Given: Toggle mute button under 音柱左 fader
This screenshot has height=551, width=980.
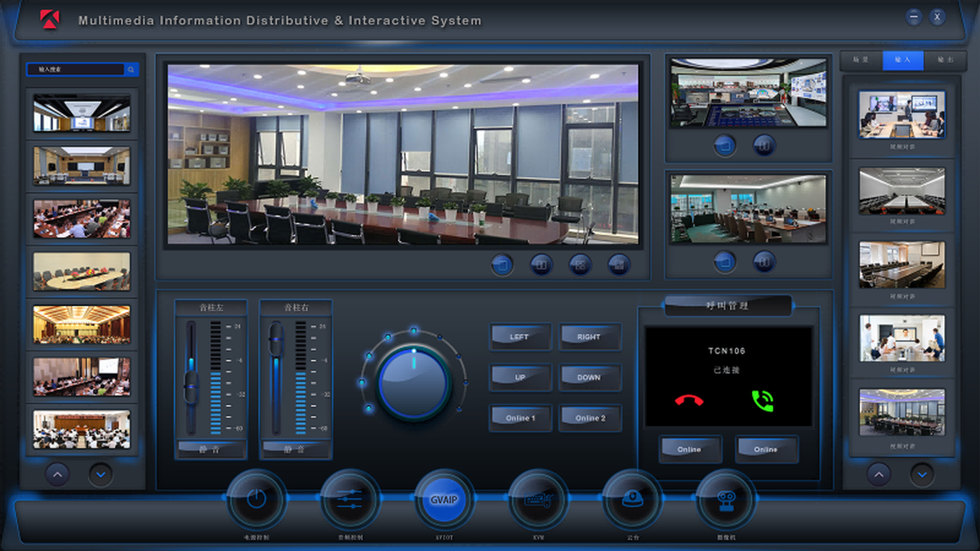Looking at the screenshot, I should point(210,449).
